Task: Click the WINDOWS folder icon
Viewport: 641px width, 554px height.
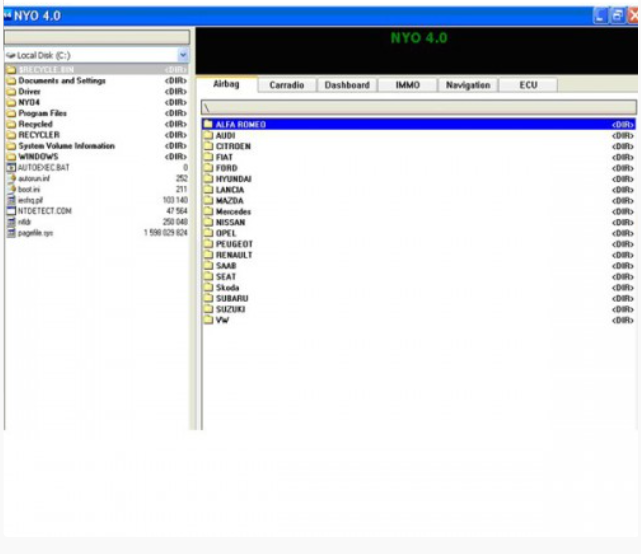Action: 11,157
